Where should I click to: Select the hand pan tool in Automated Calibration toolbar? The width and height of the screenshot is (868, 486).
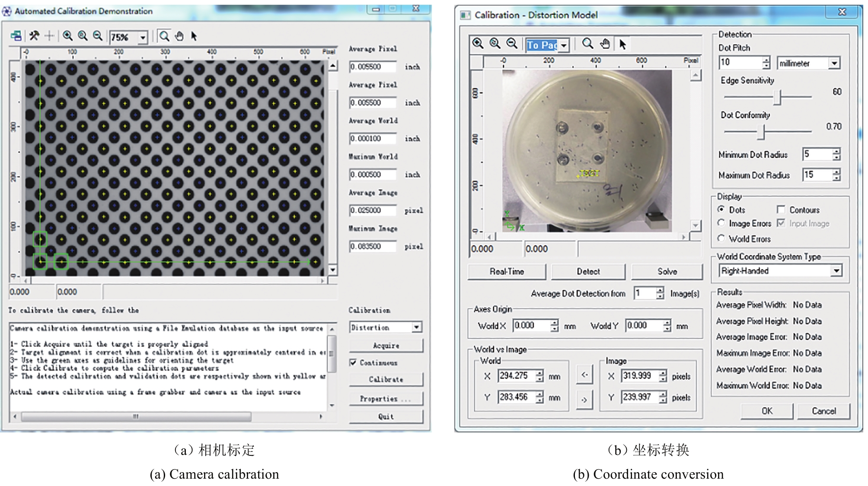pyautogui.click(x=179, y=36)
